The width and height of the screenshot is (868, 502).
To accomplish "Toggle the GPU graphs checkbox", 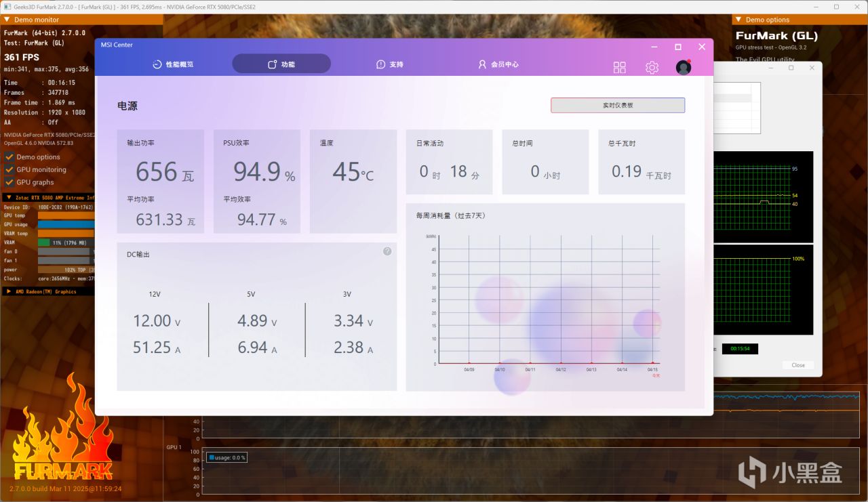I will coord(9,182).
